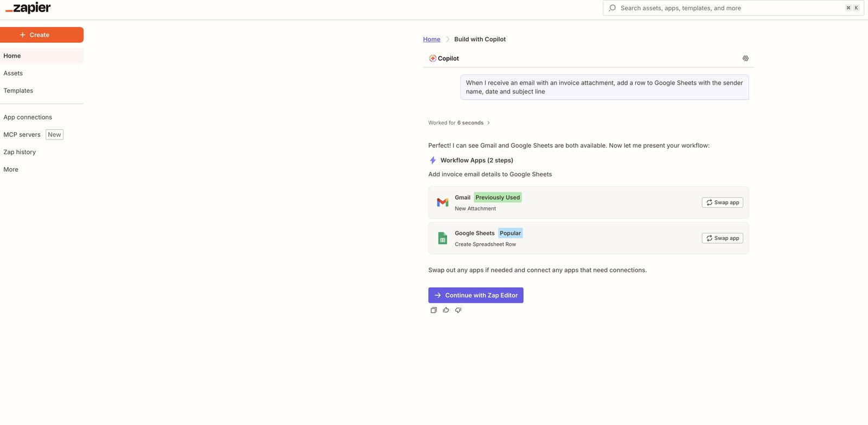Image resolution: width=868 pixels, height=425 pixels.
Task: Give thumbs down feedback
Action: coord(458,310)
